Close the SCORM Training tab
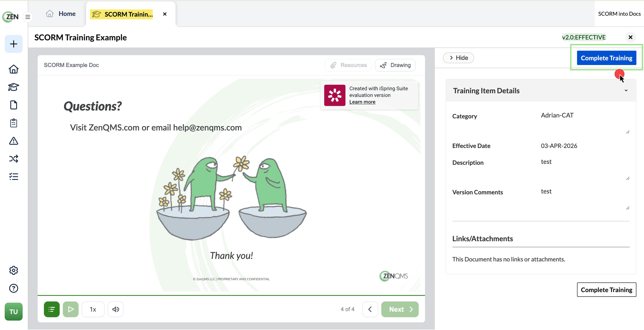 tap(165, 14)
